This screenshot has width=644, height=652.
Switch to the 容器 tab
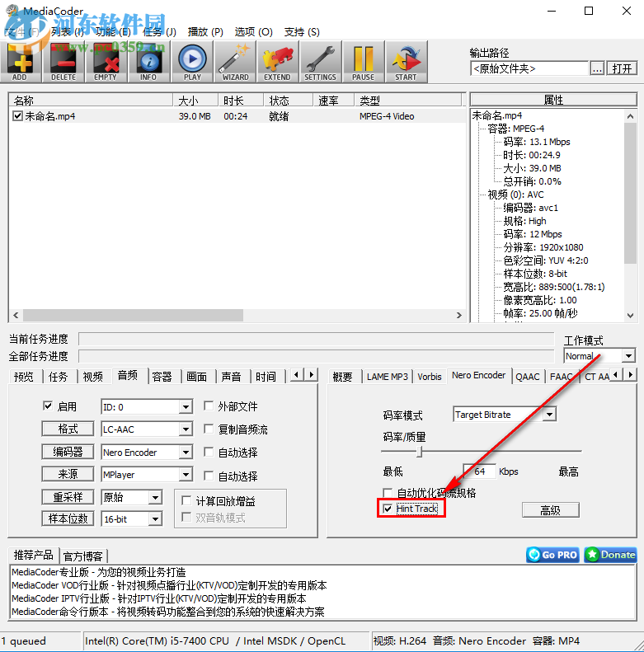click(162, 377)
